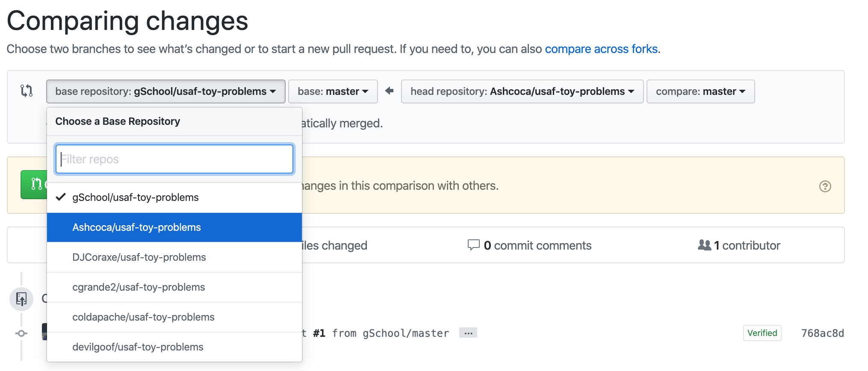Click the commit comments speech bubble icon

[x=473, y=245]
